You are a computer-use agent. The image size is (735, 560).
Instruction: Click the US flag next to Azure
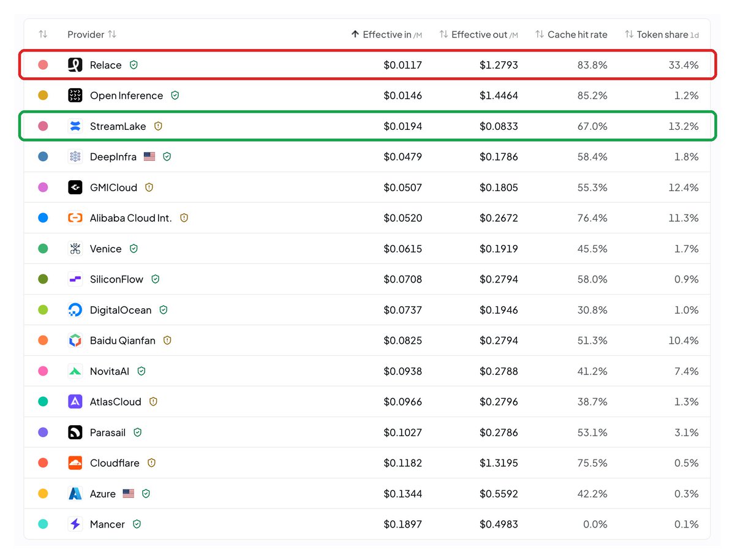[128, 494]
